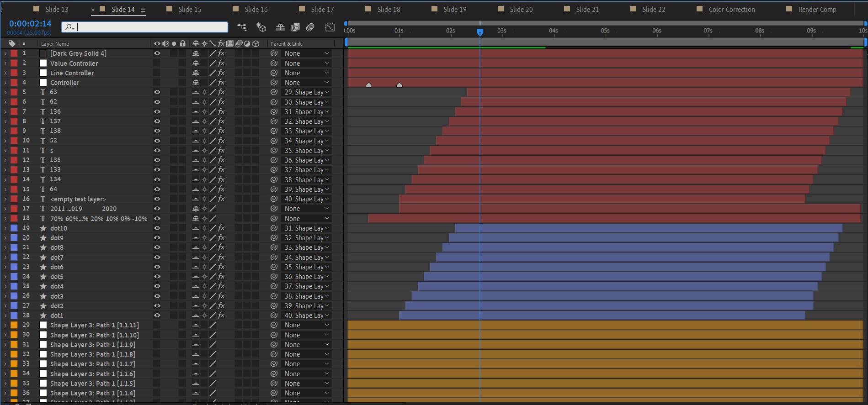Click the current timecode 0:00:02:14

click(30, 24)
